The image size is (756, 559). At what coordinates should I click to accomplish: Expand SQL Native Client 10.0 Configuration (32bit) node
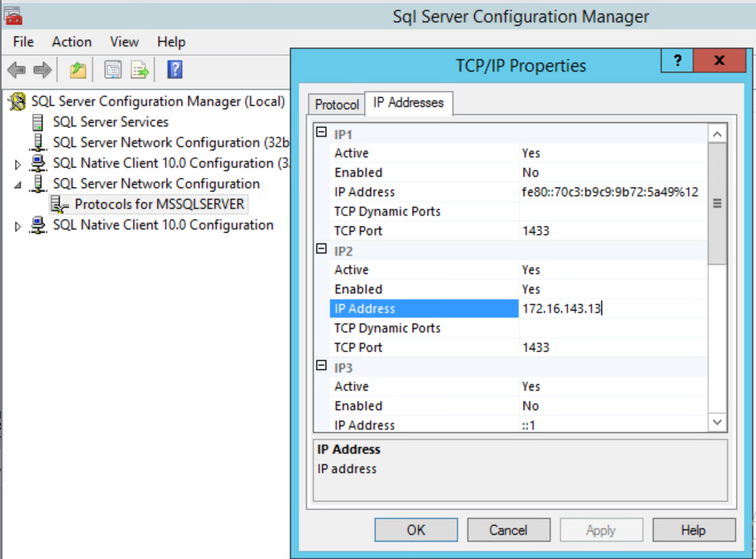[x=18, y=164]
